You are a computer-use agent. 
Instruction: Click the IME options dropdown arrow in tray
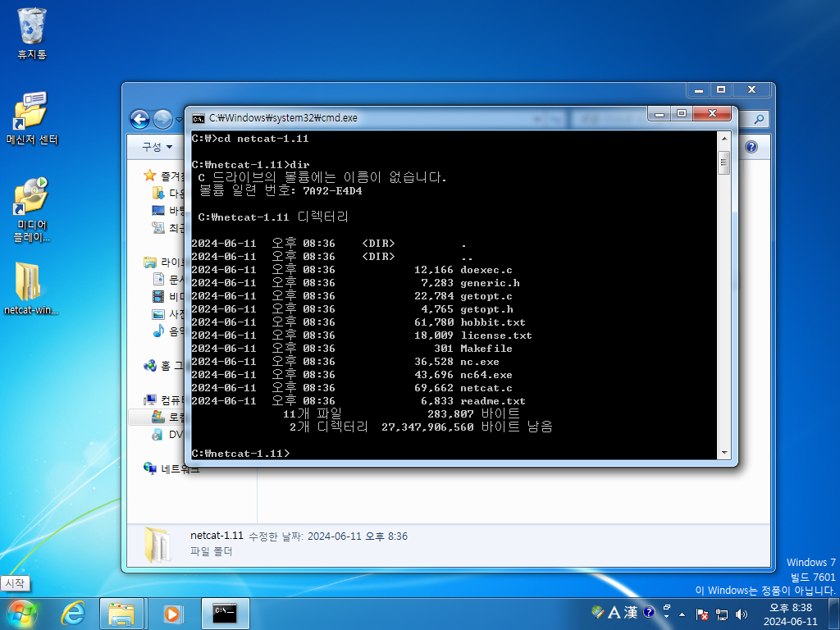click(x=666, y=616)
